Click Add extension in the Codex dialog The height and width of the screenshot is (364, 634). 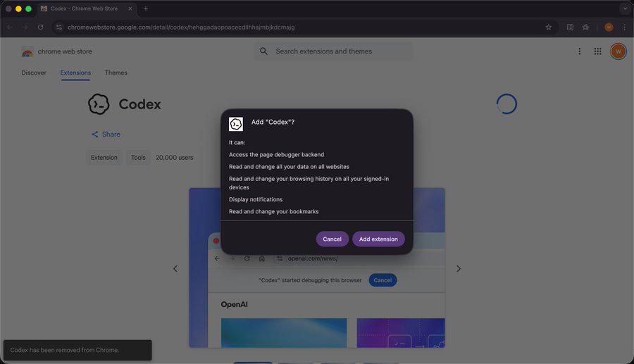point(378,239)
